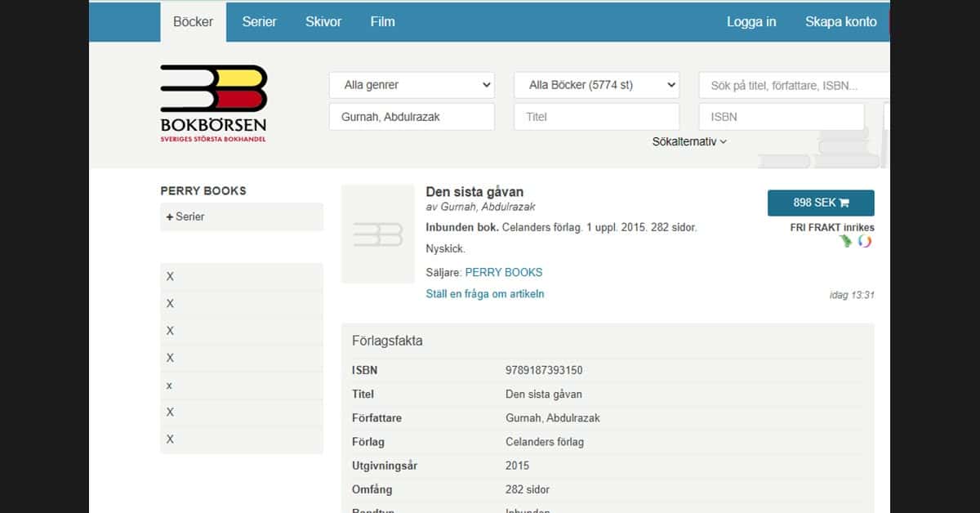Click the book cover placeholder thumbnail
This screenshot has width=980, height=513.
tap(378, 234)
